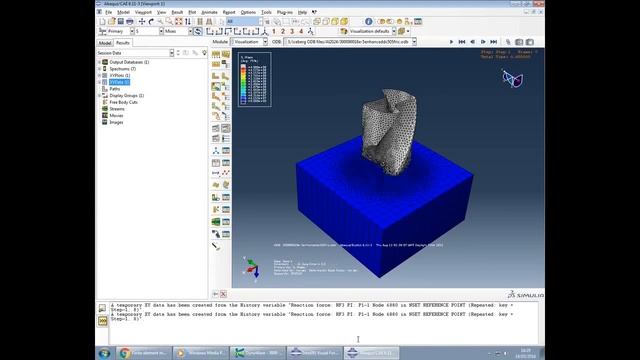The width and height of the screenshot is (640, 360).
Task: Select the Images tree item
Action: point(116,122)
